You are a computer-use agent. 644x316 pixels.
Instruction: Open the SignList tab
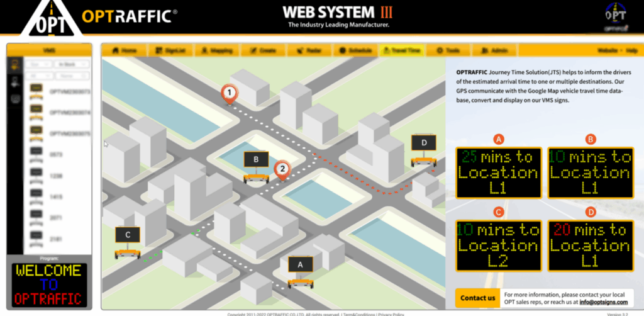pos(170,50)
